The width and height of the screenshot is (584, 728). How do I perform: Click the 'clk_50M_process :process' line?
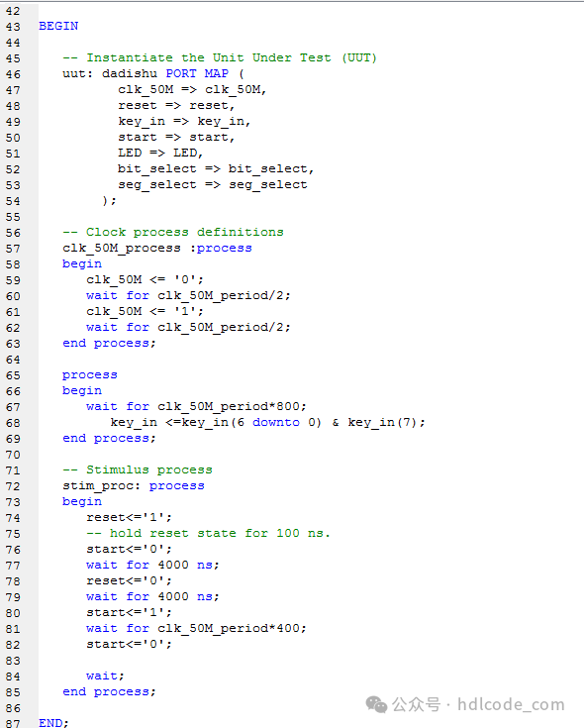(x=157, y=248)
